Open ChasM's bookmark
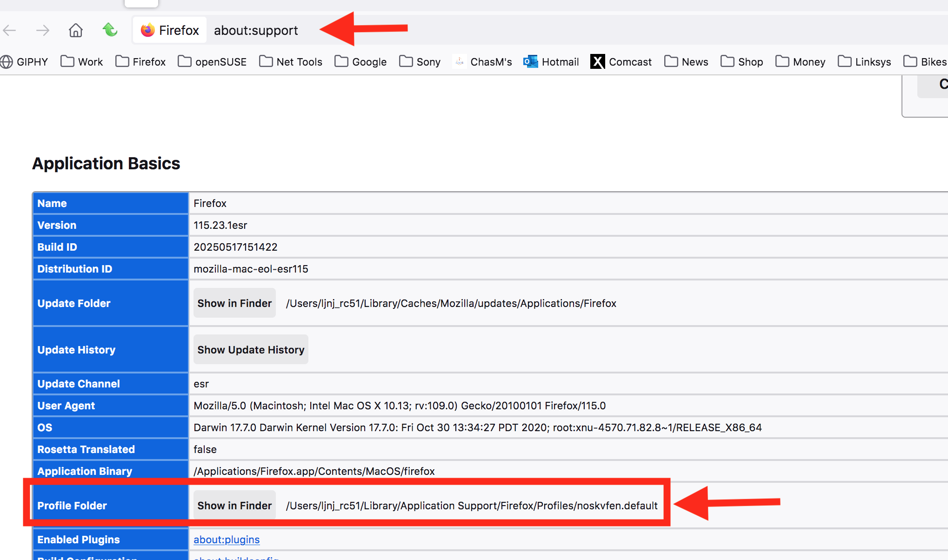 click(482, 62)
